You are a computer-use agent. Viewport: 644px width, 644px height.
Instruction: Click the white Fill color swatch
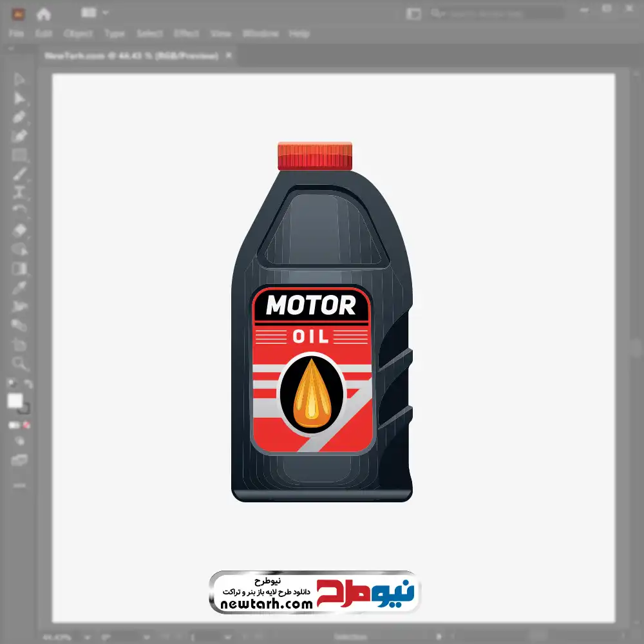pos(15,401)
